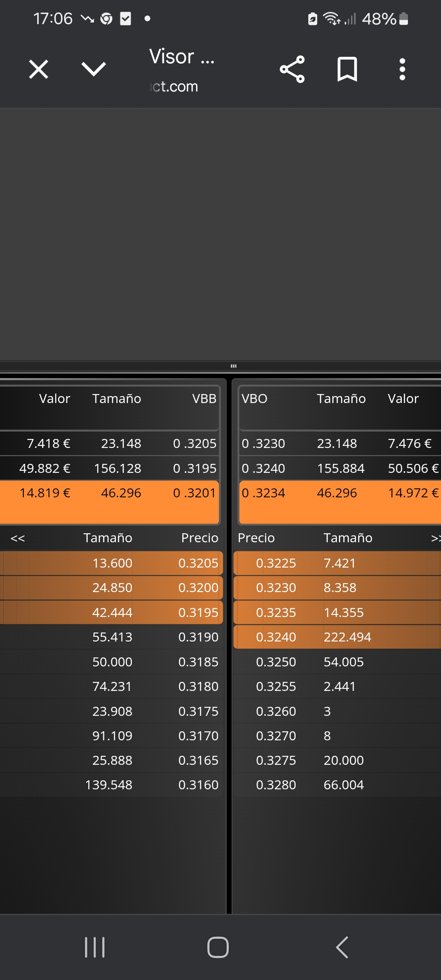
Task: Close the custom tab with X icon
Action: (39, 69)
